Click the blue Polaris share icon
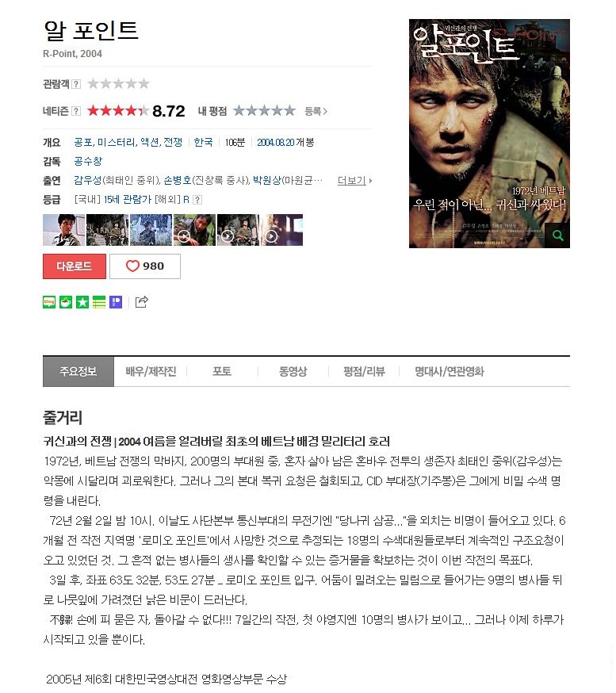The width and height of the screenshot is (616, 693). tap(116, 302)
